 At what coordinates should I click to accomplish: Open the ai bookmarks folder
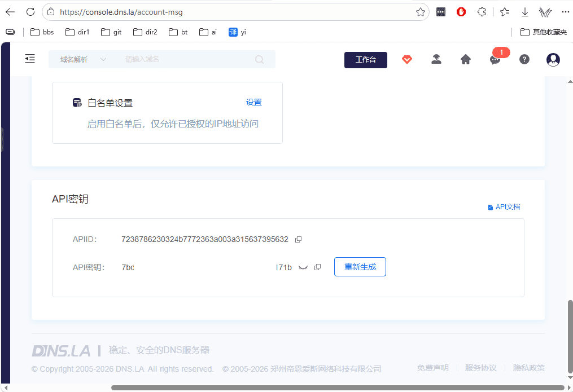pyautogui.click(x=208, y=32)
